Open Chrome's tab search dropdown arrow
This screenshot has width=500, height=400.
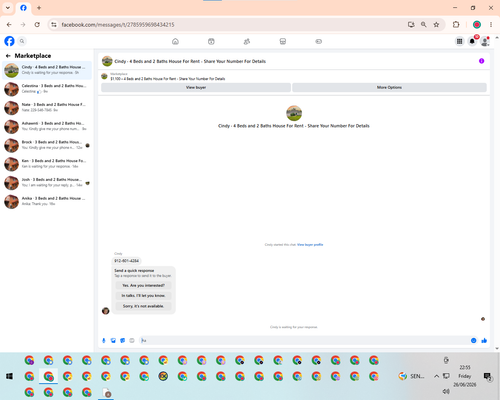[8, 8]
